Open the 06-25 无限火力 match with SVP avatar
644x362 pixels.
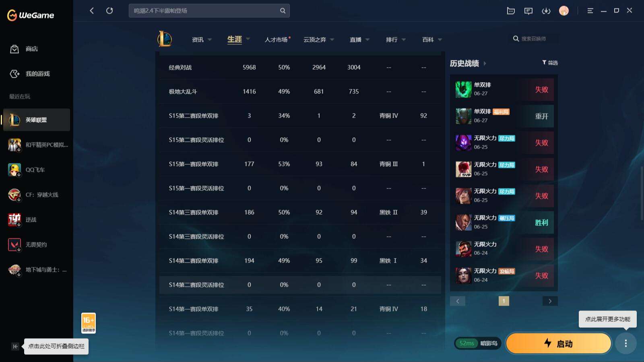coord(504,169)
